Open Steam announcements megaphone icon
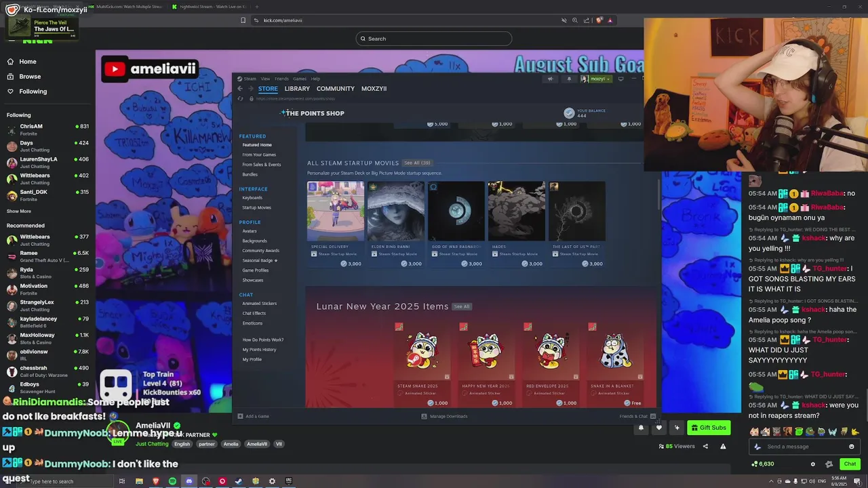This screenshot has width=868, height=488. coord(550,79)
